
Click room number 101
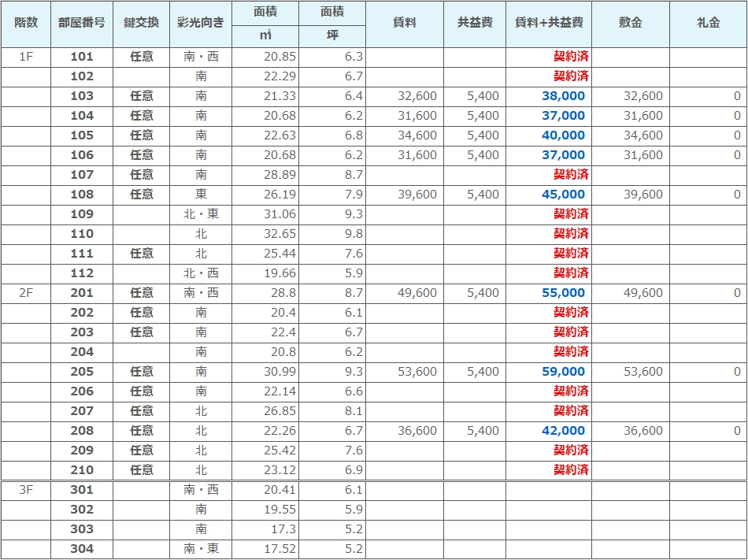82,57
